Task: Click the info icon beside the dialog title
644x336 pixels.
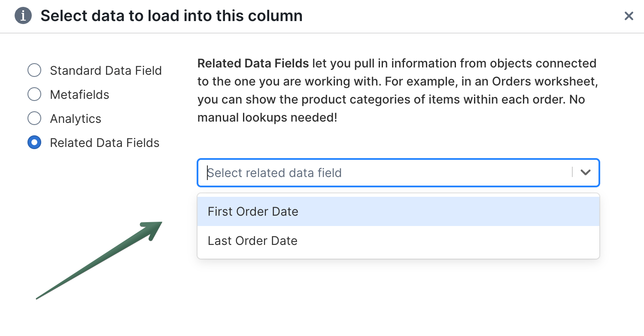Action: [x=23, y=16]
